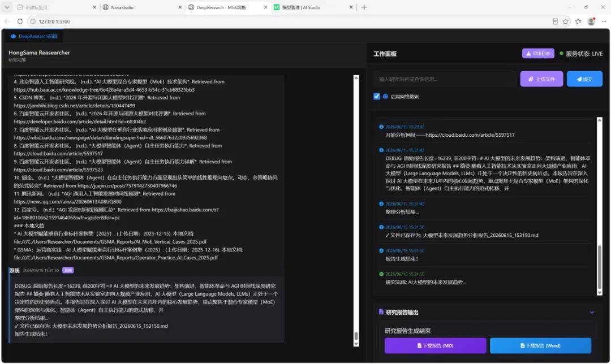This screenshot has height=364, width=611.
Task: Open the news.qq.com rain link
Action: [x=67, y=202]
